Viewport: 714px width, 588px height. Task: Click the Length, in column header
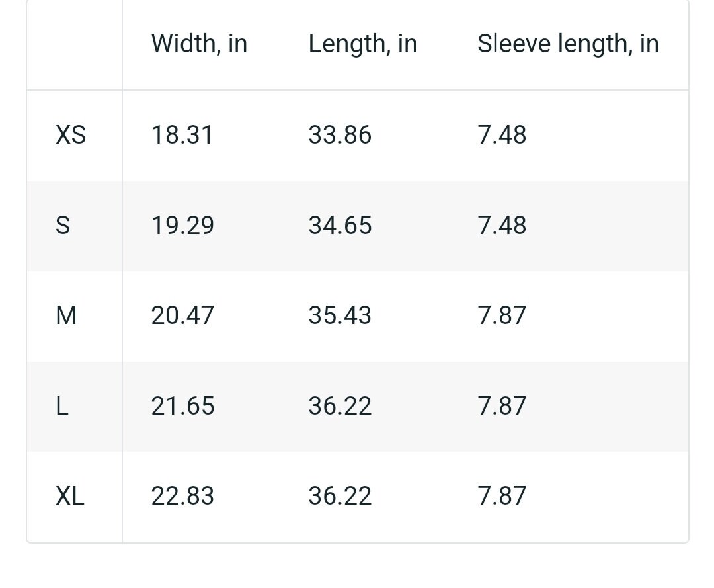click(x=362, y=44)
